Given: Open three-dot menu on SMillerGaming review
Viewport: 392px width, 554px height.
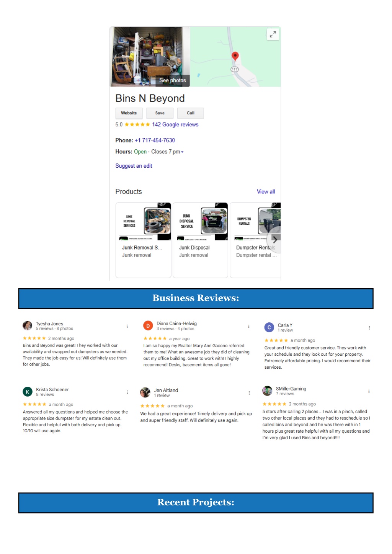Looking at the screenshot, I should [369, 391].
